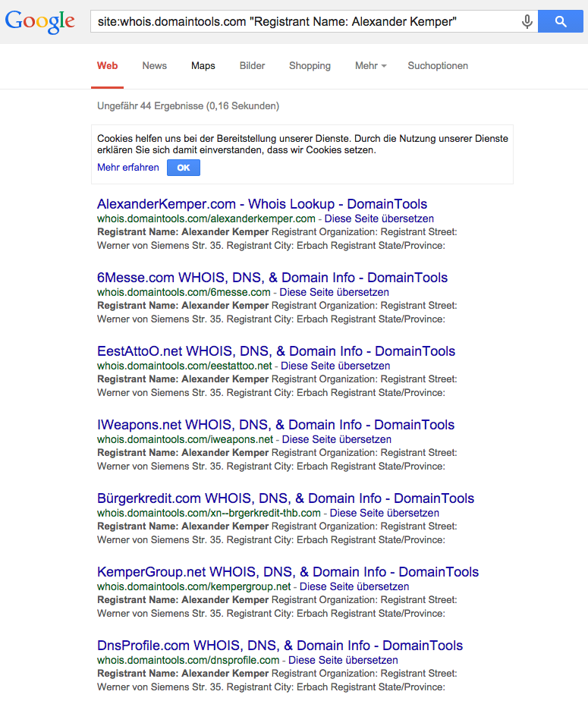Open the KemperGroup.net WHOIS result
The image size is (588, 704).
288,572
